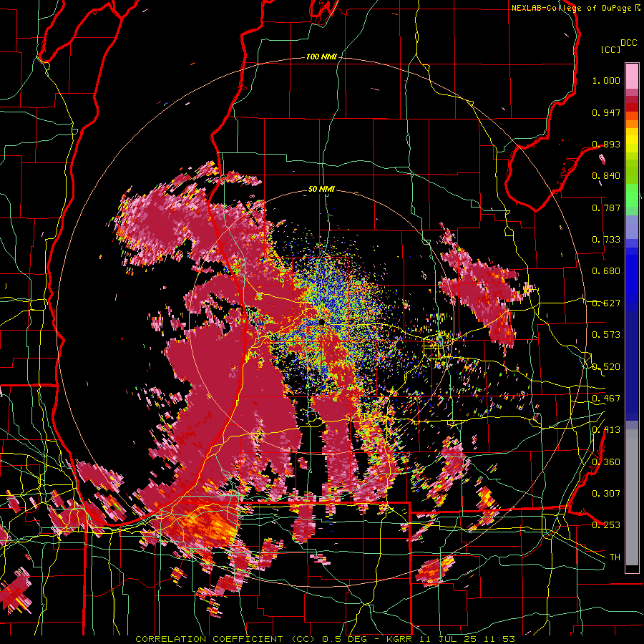Click the 0.733 legend value
Screen dimensions: 644x644
click(606, 240)
